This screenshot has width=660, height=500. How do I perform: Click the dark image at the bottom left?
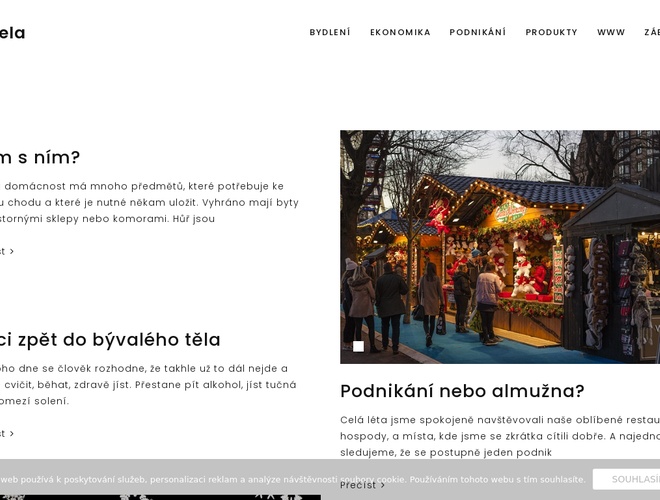coord(160,496)
